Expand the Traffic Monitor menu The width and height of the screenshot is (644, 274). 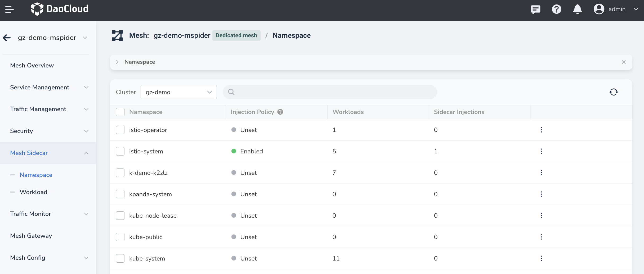[48, 214]
